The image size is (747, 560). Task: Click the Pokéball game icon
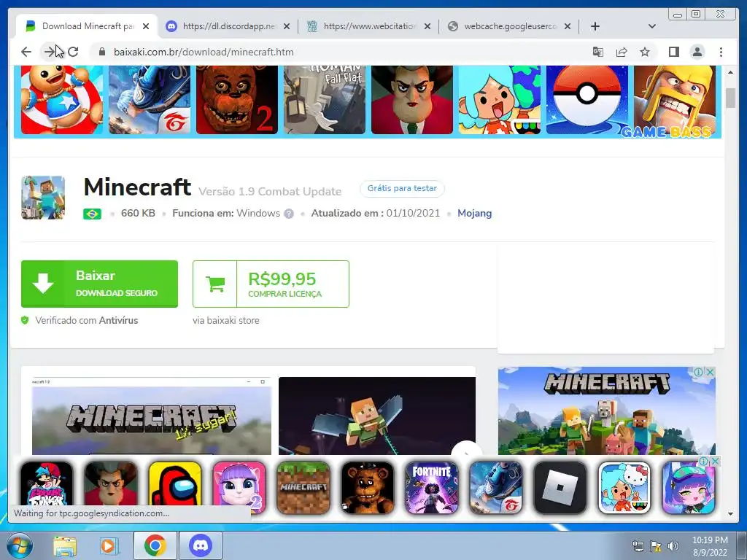pyautogui.click(x=587, y=100)
